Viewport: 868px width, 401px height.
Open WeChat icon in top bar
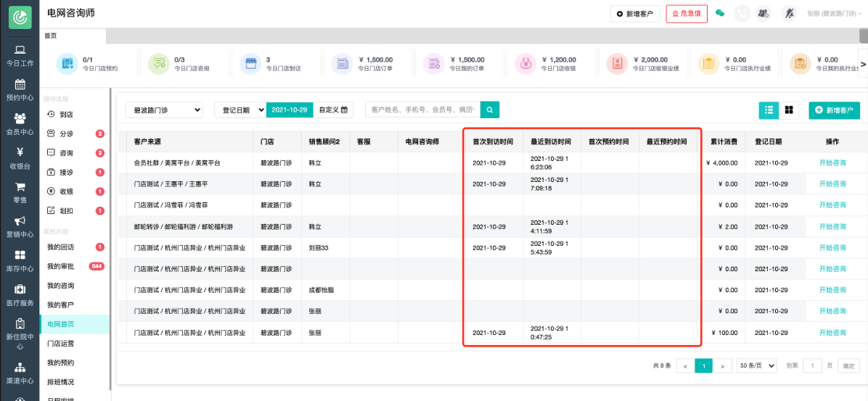(720, 13)
